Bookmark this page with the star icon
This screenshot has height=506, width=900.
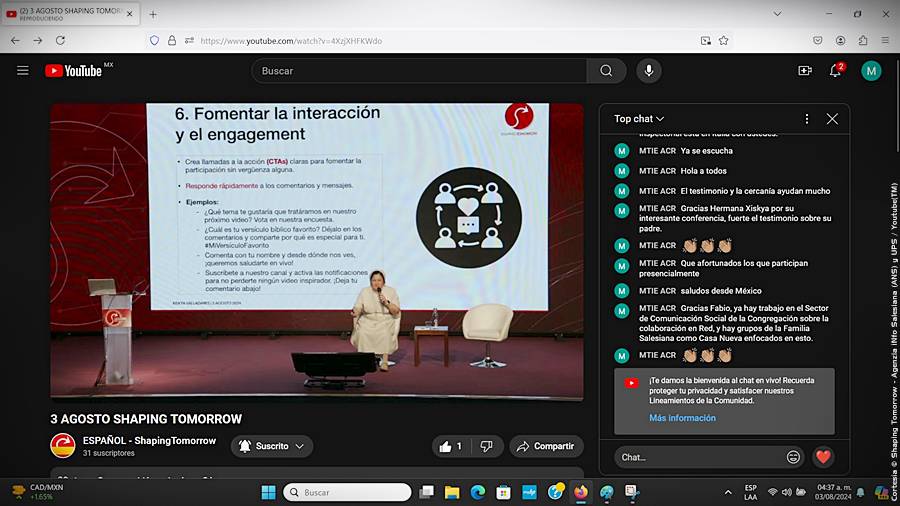pyautogui.click(x=724, y=41)
